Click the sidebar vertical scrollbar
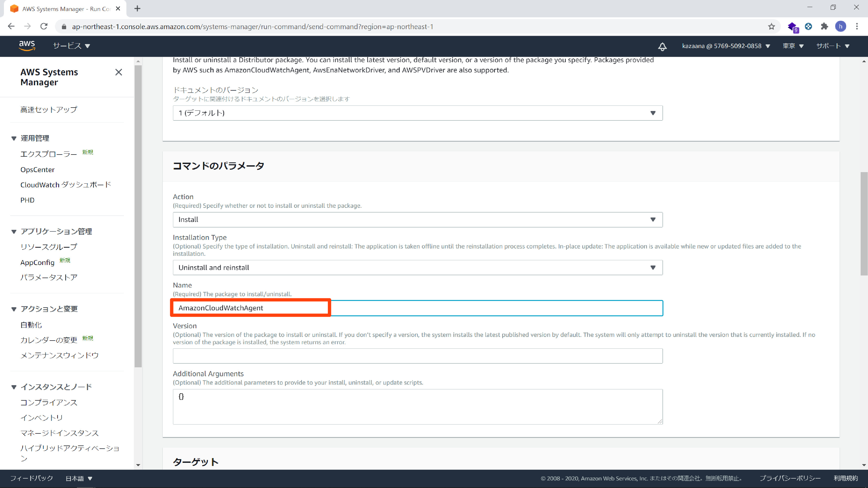The width and height of the screenshot is (868, 488). click(x=138, y=216)
